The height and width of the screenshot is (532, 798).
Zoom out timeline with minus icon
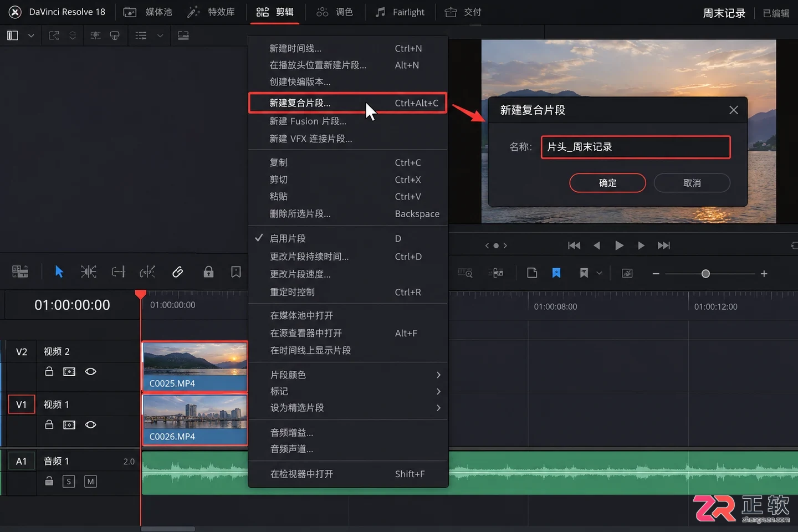(x=656, y=274)
